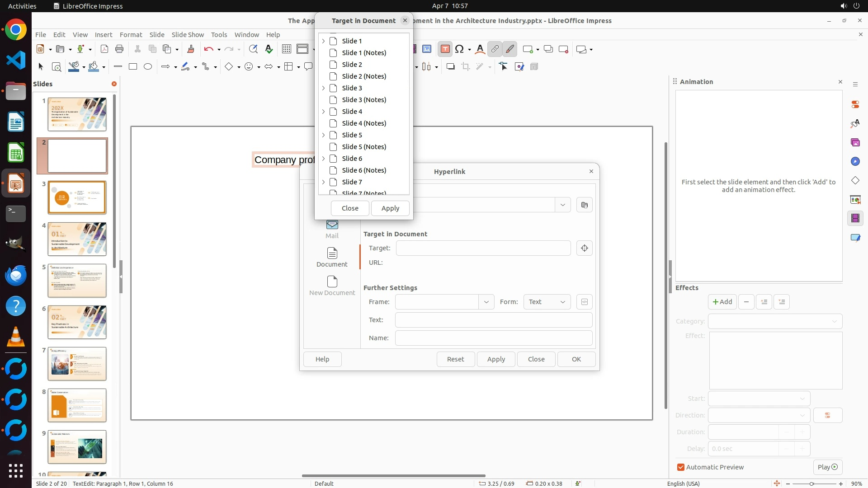Select the Rectangle drawing tool
Screen dimensions: 868x488
tap(133, 67)
